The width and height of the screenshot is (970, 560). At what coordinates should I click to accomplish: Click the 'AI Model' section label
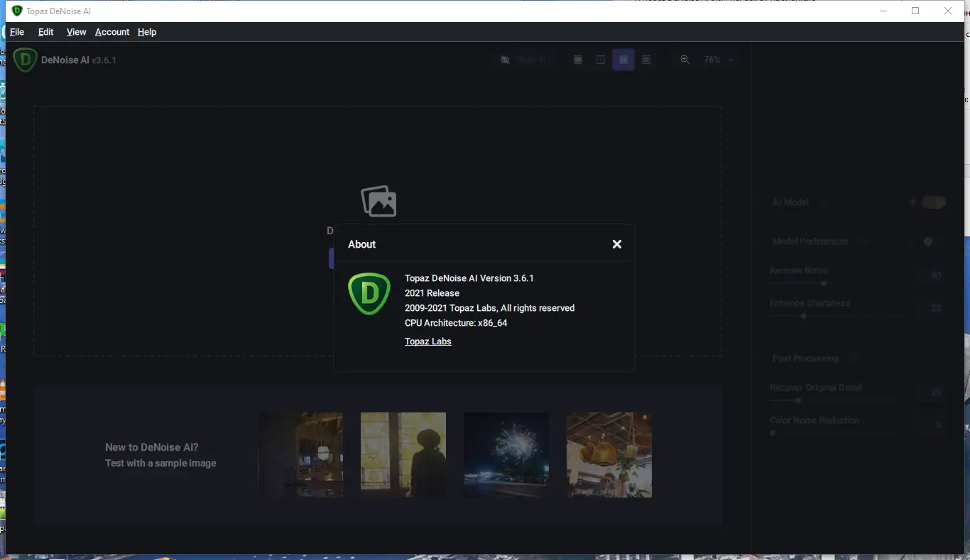point(790,202)
